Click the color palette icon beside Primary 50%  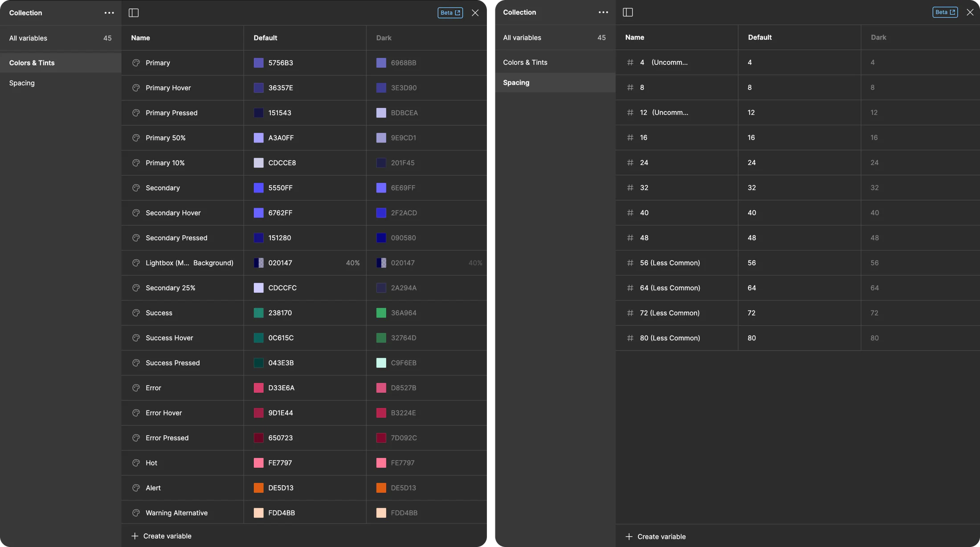[136, 138]
